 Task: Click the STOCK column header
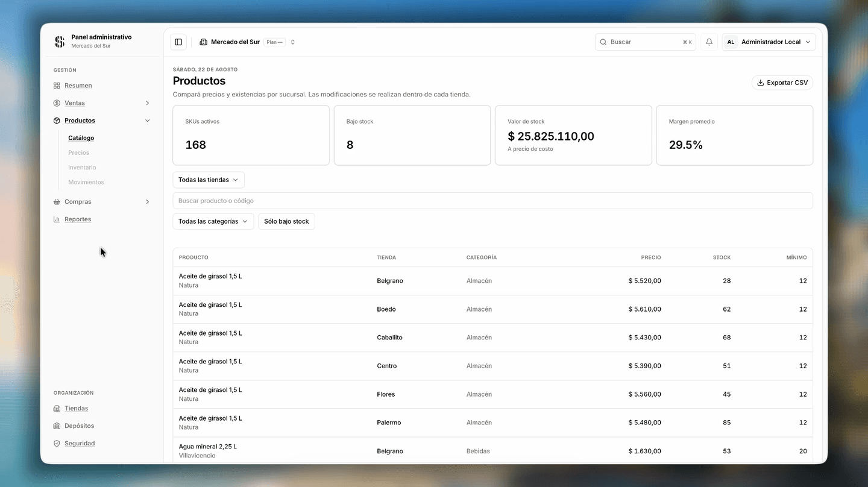[x=722, y=257]
